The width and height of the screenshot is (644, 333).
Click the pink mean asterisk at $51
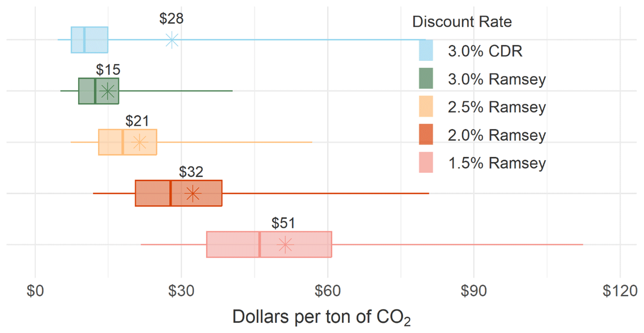[285, 244]
